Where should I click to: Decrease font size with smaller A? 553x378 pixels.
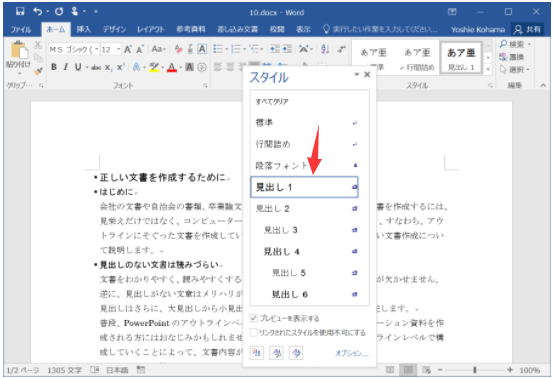[x=140, y=49]
